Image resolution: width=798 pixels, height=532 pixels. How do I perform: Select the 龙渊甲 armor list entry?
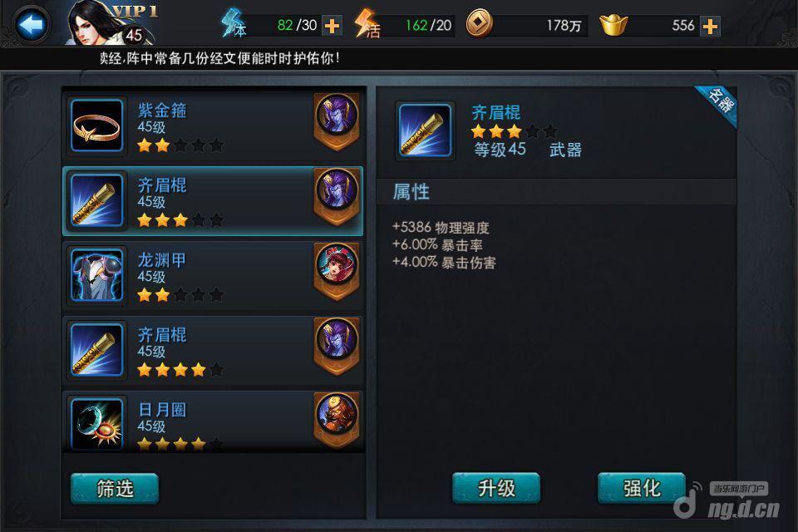click(213, 275)
